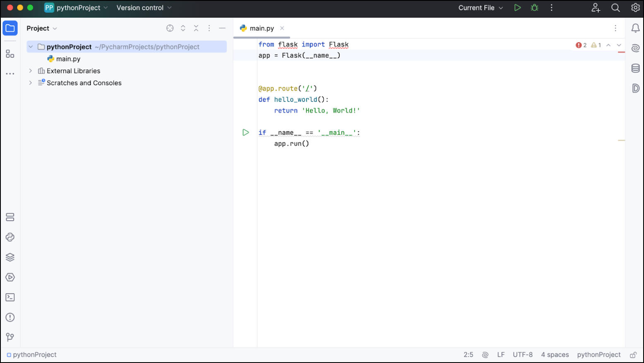644x363 pixels.
Task: Open the pythonProject dropdown in title bar
Action: click(x=76, y=7)
